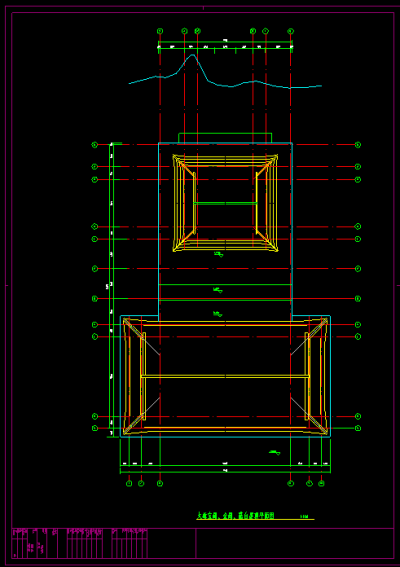Select the green drawing title text
Image resolution: width=400 pixels, height=567 pixels.
235,515
